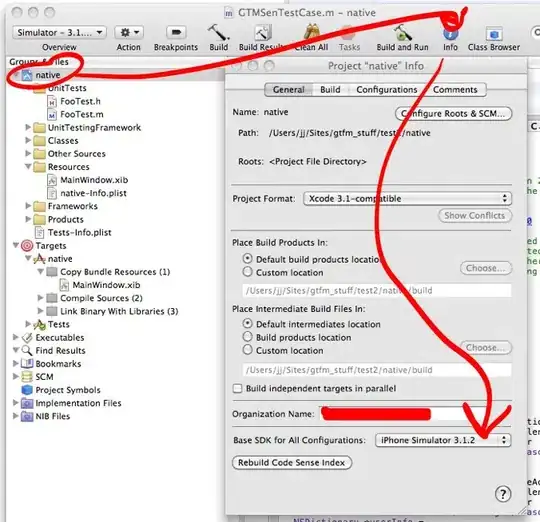
Task: Click the Executables group icon
Action: (27, 338)
